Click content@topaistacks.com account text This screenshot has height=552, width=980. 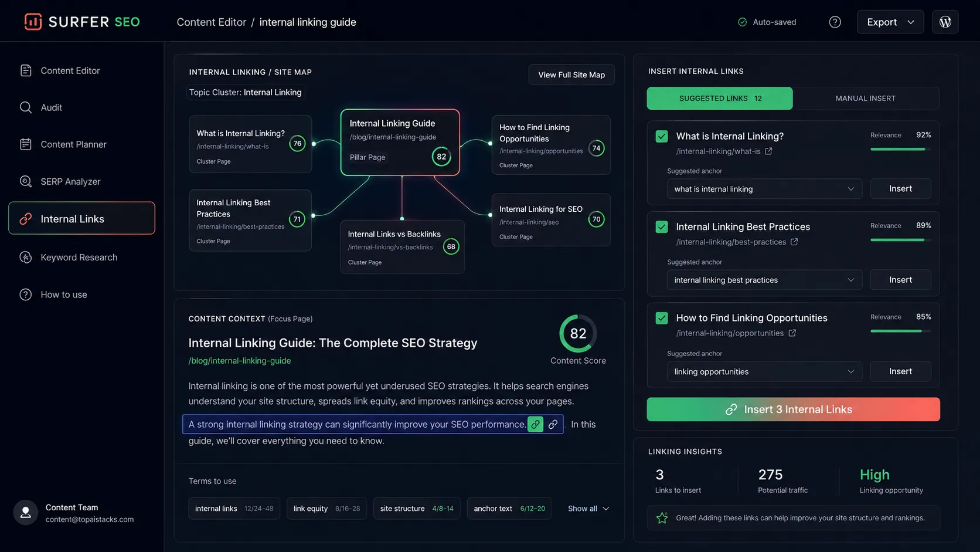pyautogui.click(x=90, y=519)
